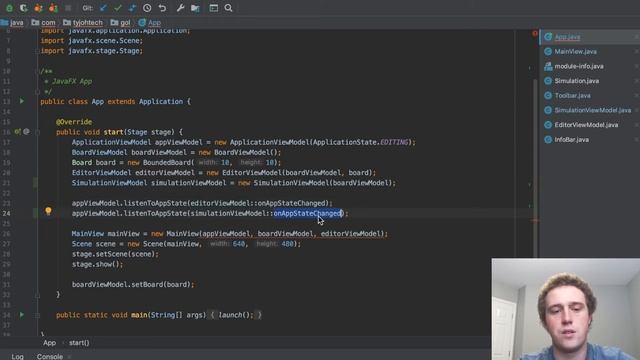The height and width of the screenshot is (360, 640).
Task: Click the highlighted onAppStateChanged reference
Action: 308,213
